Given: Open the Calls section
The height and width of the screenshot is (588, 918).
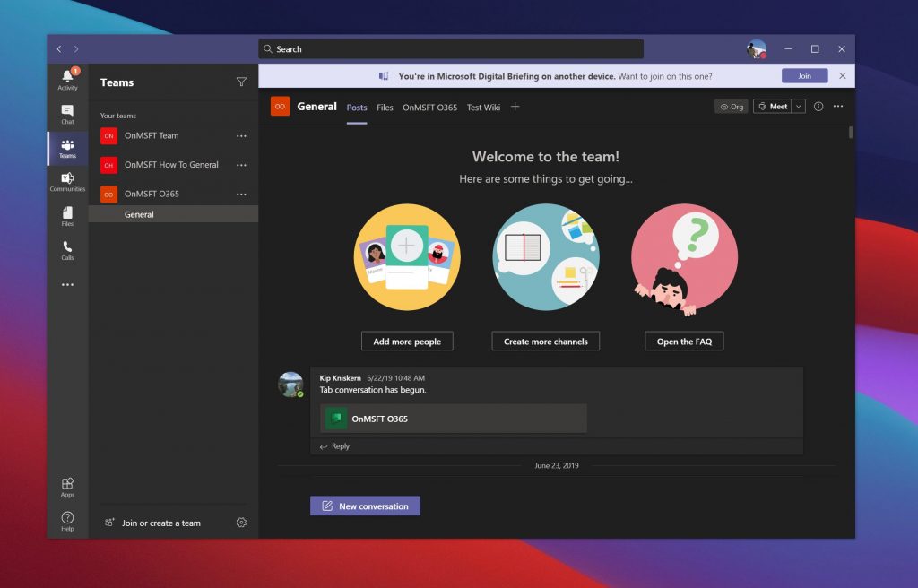Looking at the screenshot, I should point(67,250).
